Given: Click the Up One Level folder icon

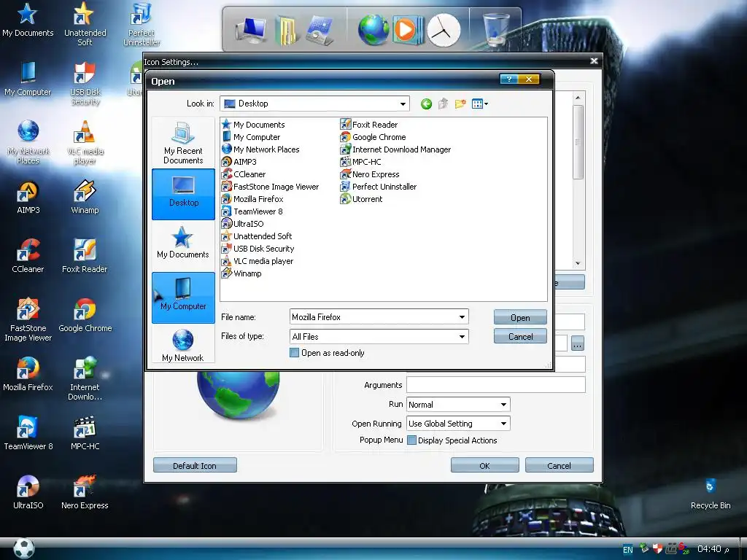Looking at the screenshot, I should [x=443, y=104].
